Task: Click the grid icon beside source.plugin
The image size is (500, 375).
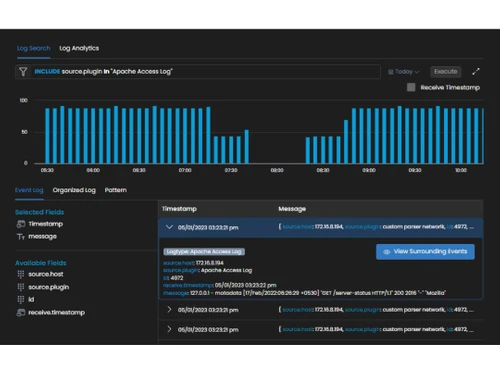Action: [21, 287]
